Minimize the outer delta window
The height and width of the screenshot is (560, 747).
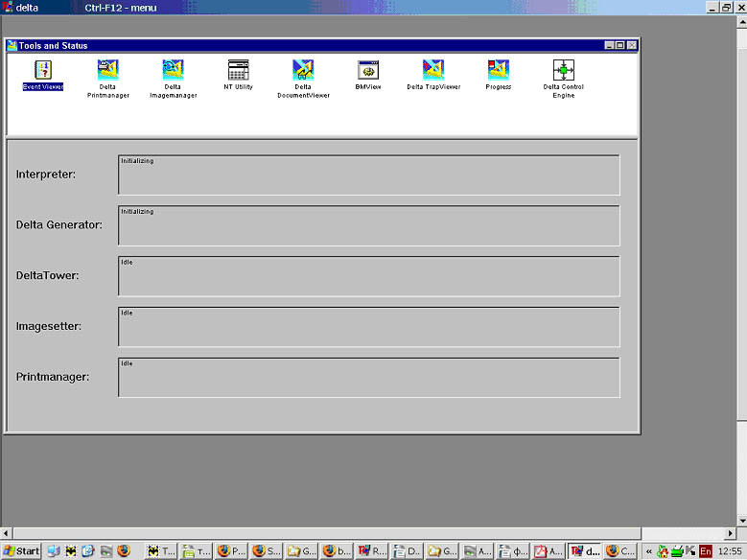[x=712, y=7]
